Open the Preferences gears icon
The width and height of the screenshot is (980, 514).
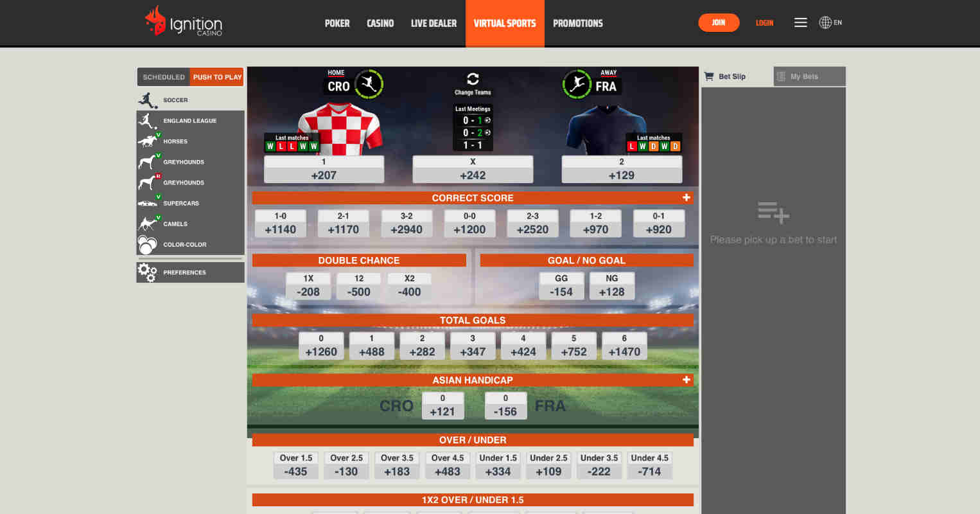[x=148, y=272]
